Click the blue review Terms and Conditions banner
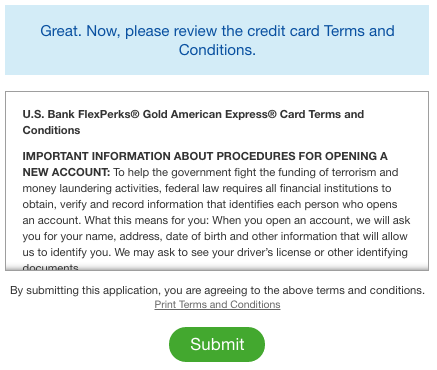Screen dimensions: 437x370 point(217,40)
